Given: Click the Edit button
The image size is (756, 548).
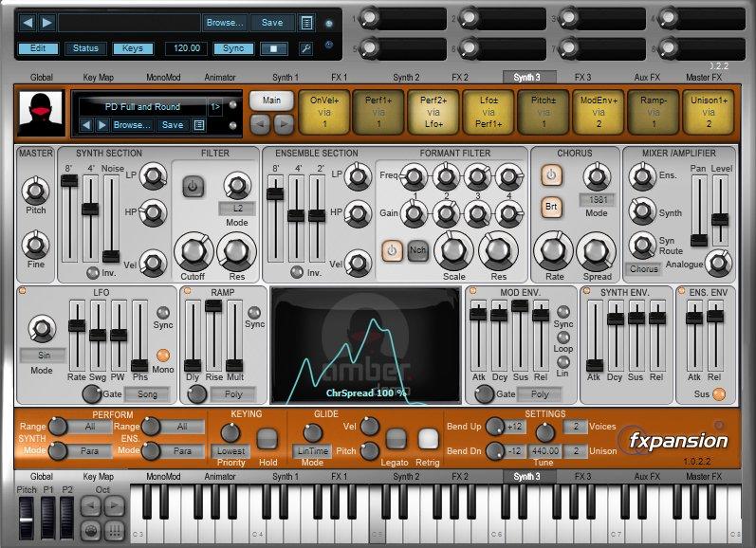Looking at the screenshot, I should tap(38, 48).
